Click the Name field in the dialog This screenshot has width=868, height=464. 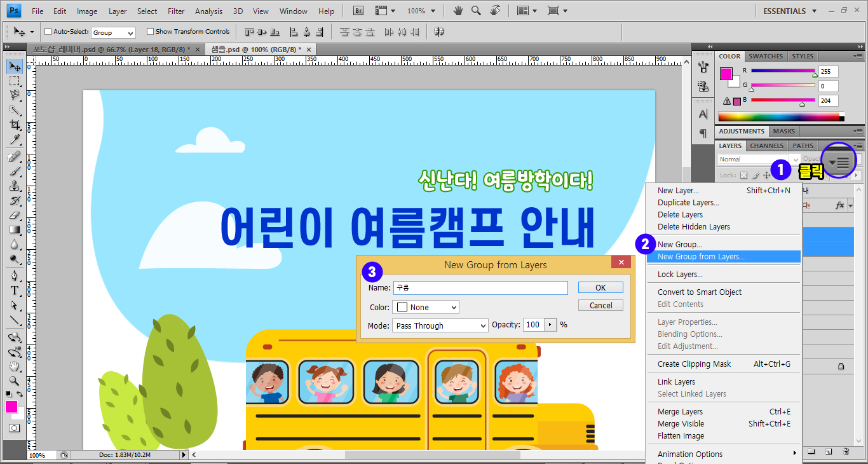coord(480,288)
